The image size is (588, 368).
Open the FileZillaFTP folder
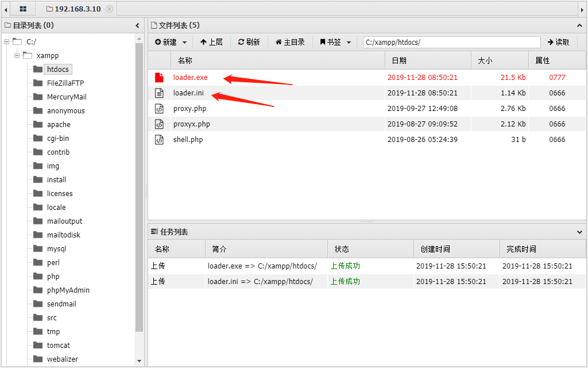tap(65, 83)
